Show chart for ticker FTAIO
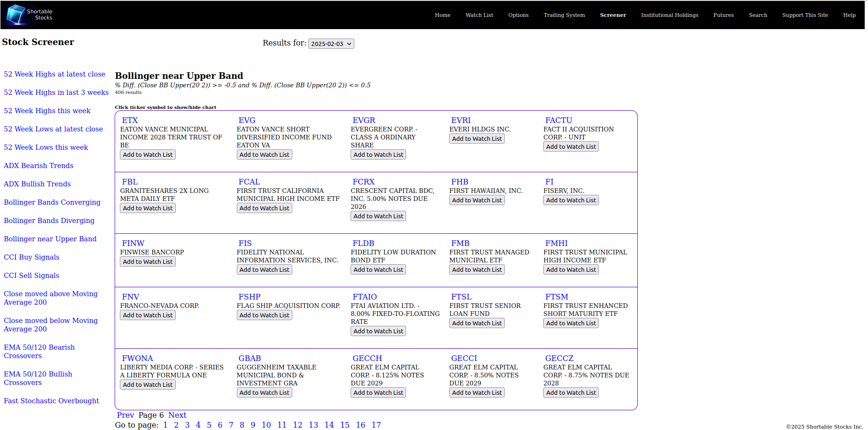 tap(365, 297)
